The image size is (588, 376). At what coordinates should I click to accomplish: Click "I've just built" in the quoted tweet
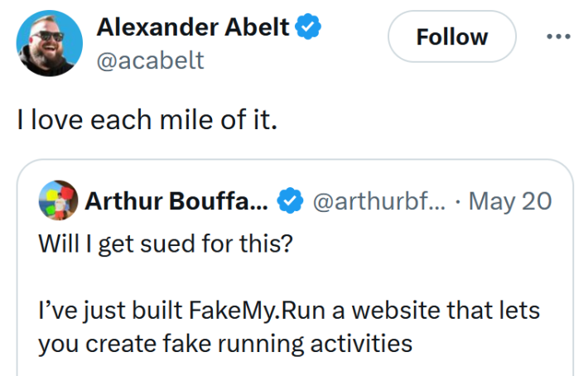[x=103, y=312]
